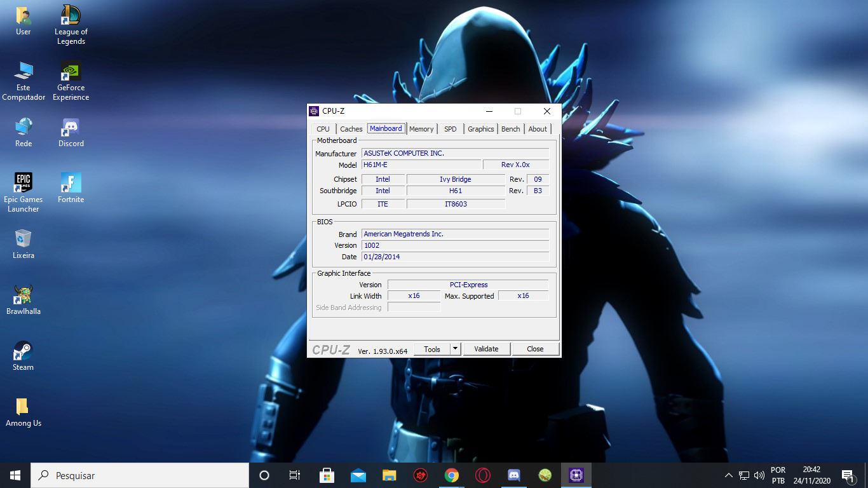
Task: Switch to the Memory tab
Action: (421, 129)
